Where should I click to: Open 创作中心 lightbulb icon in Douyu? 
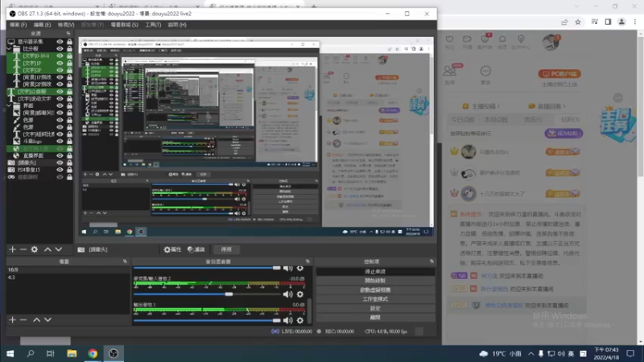click(x=521, y=39)
